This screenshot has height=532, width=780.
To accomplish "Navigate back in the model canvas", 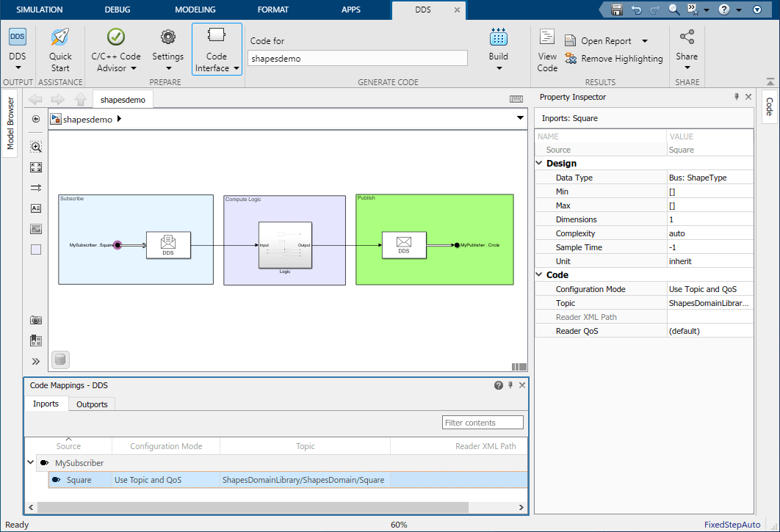I will pos(36,100).
